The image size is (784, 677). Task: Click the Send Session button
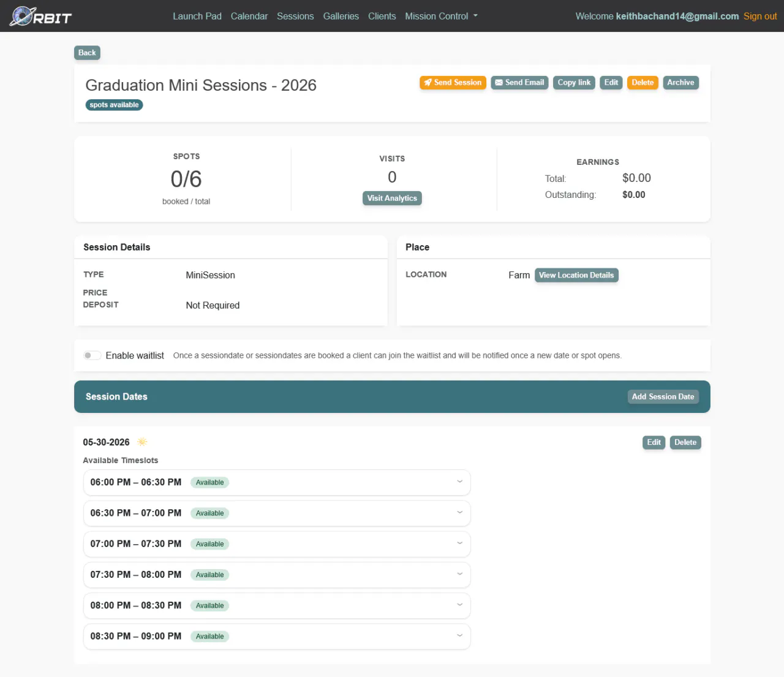click(x=453, y=83)
